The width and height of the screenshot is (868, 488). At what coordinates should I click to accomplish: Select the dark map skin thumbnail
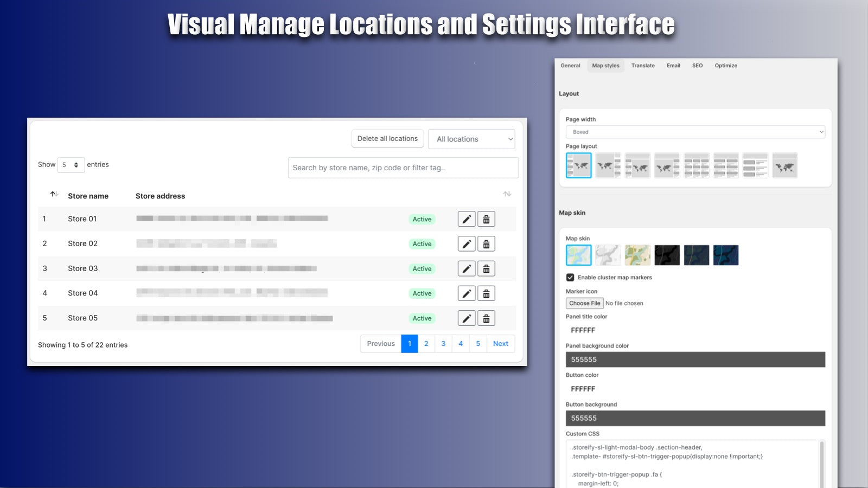[x=667, y=255]
